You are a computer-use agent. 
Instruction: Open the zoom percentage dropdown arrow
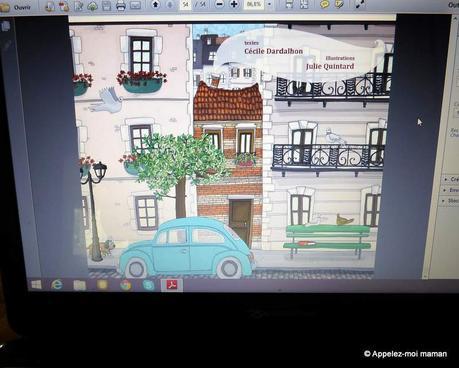pyautogui.click(x=269, y=4)
